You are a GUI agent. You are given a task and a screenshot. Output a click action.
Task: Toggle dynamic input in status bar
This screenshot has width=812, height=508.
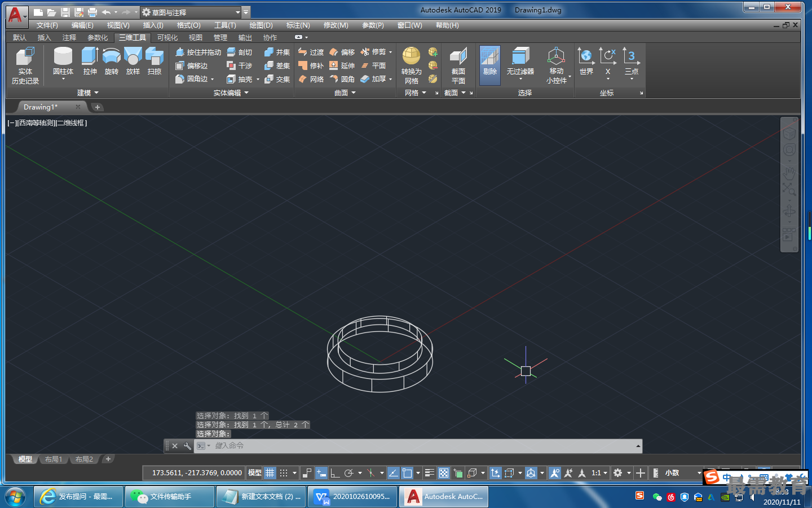(321, 473)
